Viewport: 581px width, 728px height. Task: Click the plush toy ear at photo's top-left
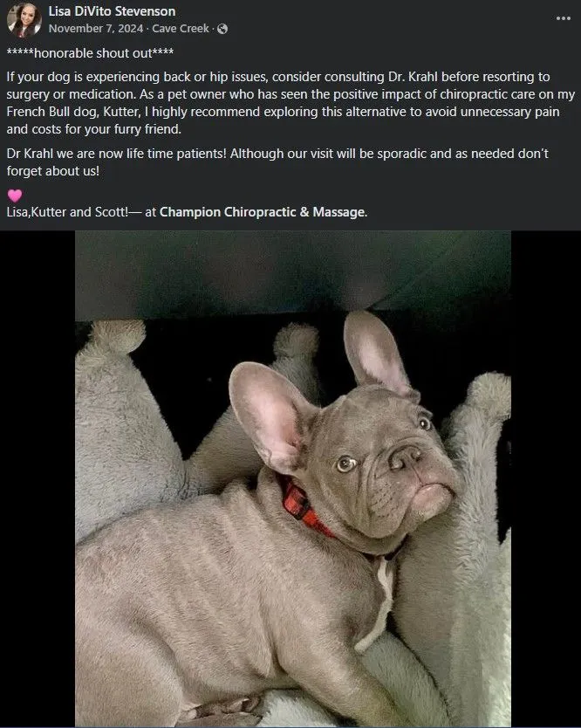tap(117, 335)
